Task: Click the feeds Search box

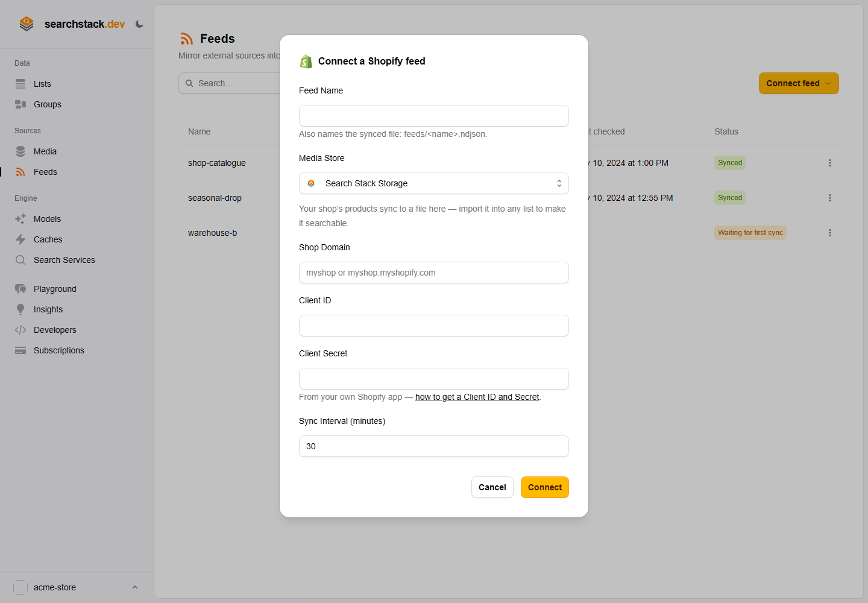Action: point(229,83)
